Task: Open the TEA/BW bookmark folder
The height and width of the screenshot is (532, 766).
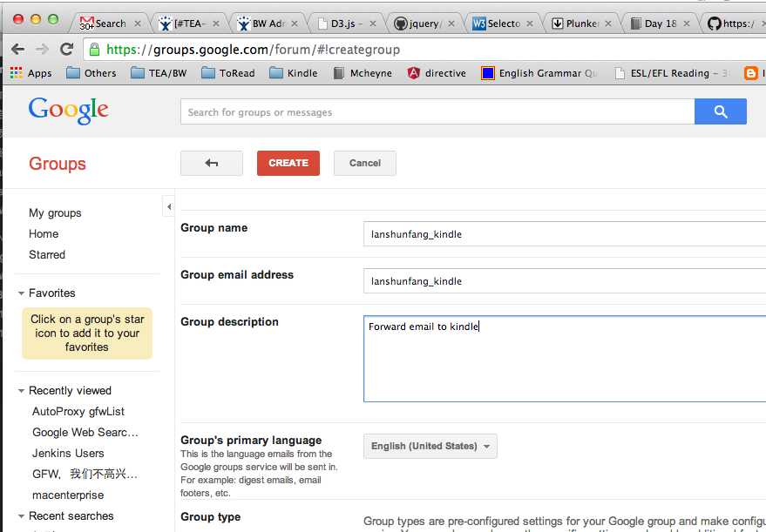Action: coord(159,73)
